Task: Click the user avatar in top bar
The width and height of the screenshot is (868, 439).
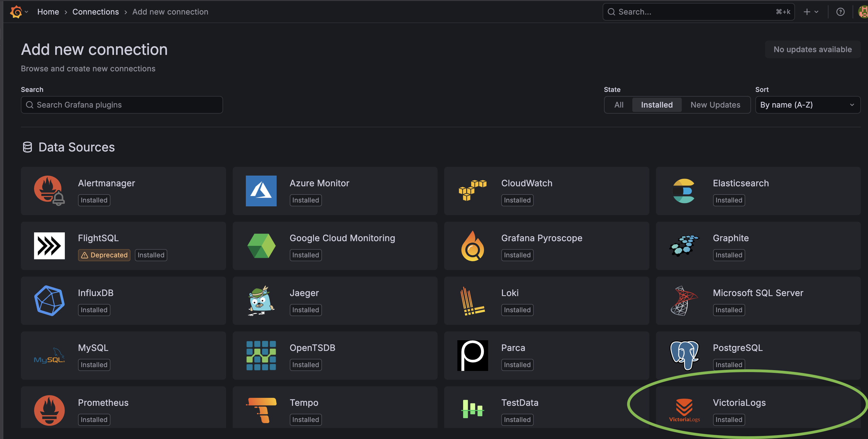Action: click(x=863, y=12)
